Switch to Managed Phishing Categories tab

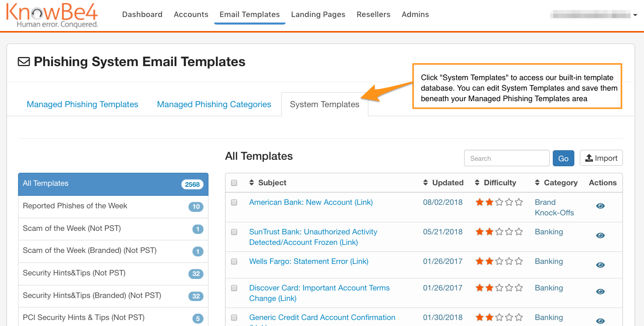pyautogui.click(x=214, y=104)
